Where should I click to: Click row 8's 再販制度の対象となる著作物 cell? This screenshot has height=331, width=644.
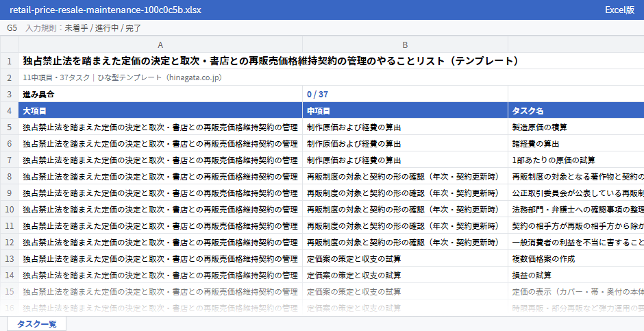[575, 177]
